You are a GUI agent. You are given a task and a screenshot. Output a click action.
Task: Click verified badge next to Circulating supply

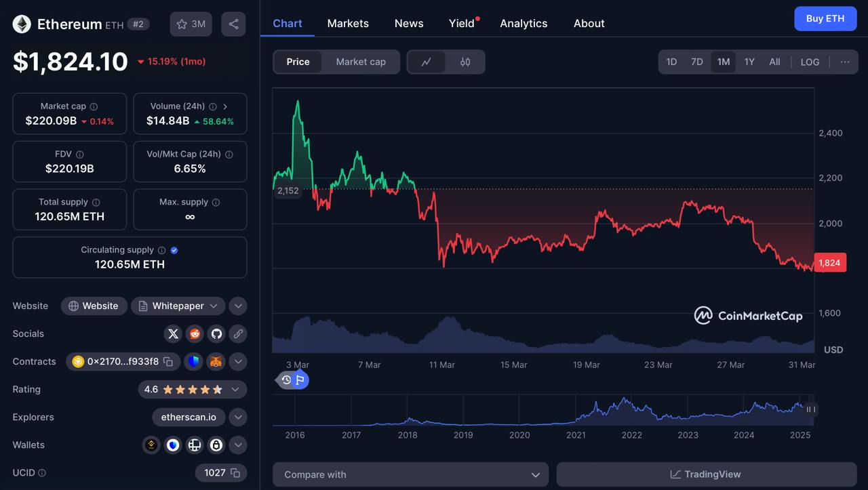point(174,250)
